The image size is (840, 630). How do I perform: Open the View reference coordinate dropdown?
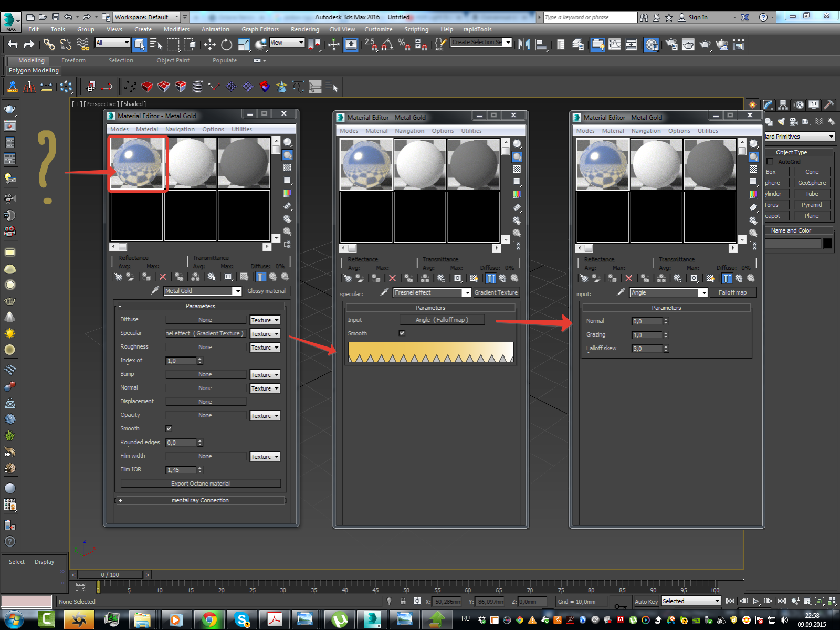pos(287,43)
